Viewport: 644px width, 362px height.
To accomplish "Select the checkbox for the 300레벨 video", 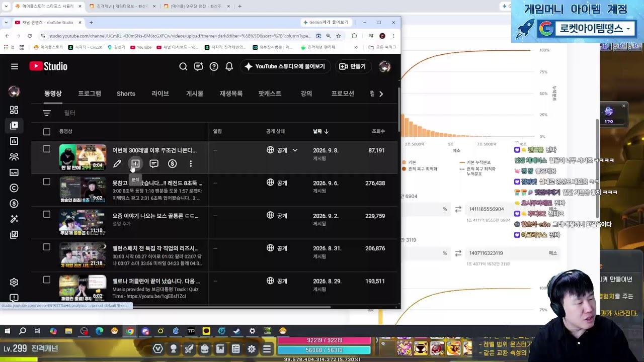I will [47, 149].
